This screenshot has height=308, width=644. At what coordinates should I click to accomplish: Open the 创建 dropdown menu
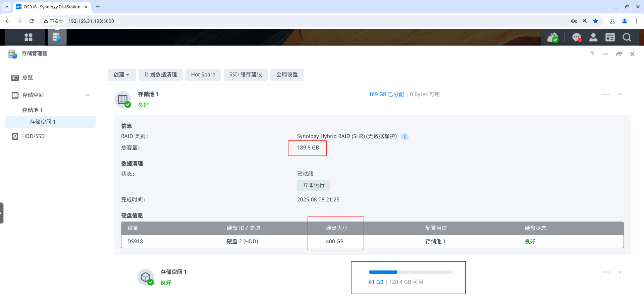pyautogui.click(x=121, y=75)
